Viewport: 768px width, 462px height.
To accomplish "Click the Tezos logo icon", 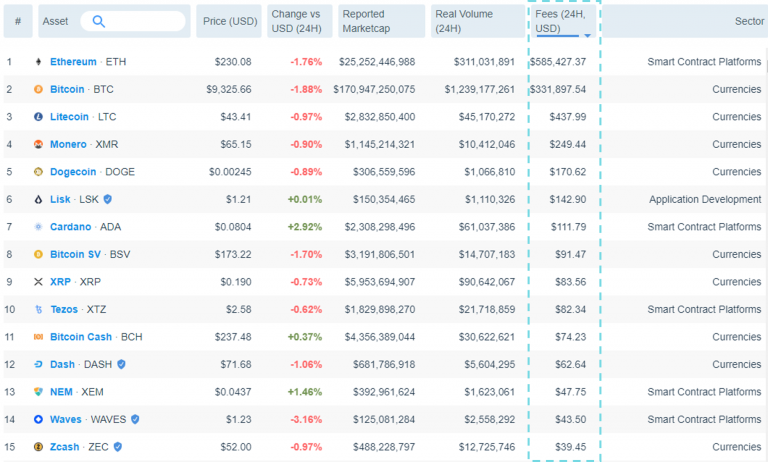I will pos(39,309).
